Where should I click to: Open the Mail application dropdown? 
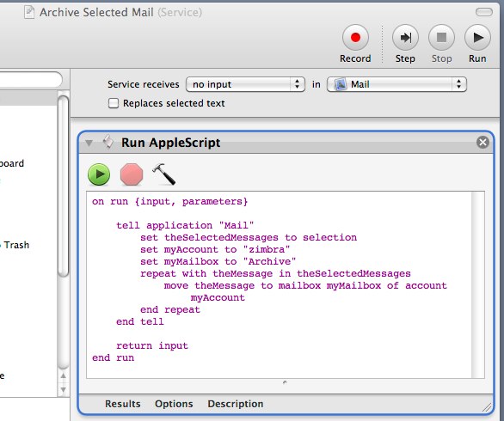[x=396, y=84]
